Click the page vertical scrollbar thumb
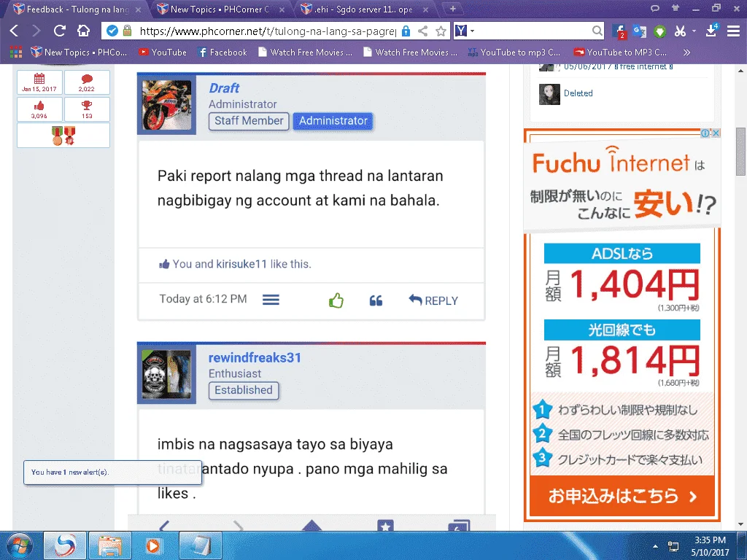 pos(740,152)
